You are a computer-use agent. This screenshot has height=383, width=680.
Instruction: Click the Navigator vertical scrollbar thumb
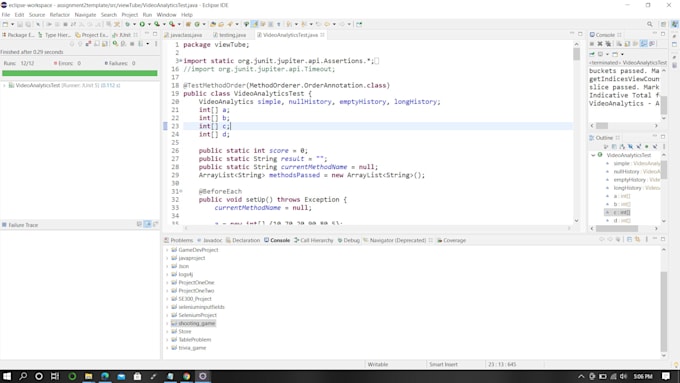click(x=664, y=312)
